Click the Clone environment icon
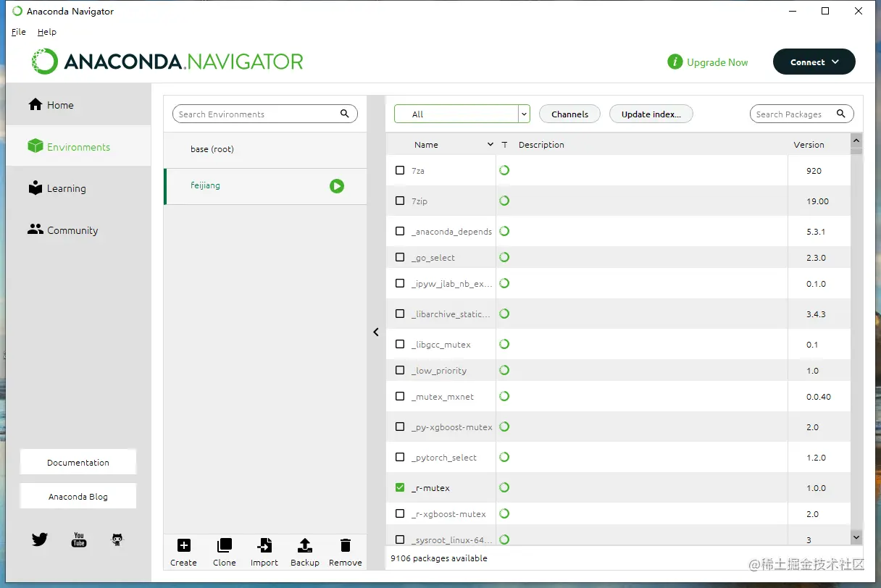881x588 pixels. 225,545
